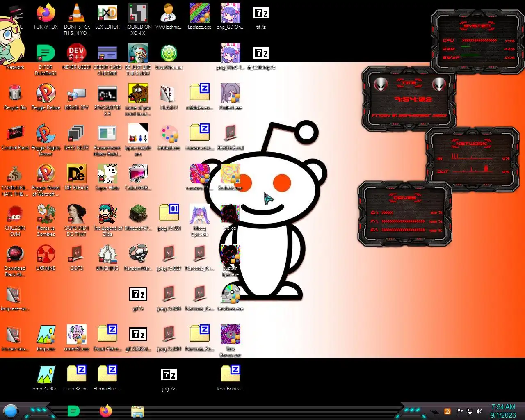
Task: Open the Tera-Bonus.... zip folder
Action: click(231, 377)
